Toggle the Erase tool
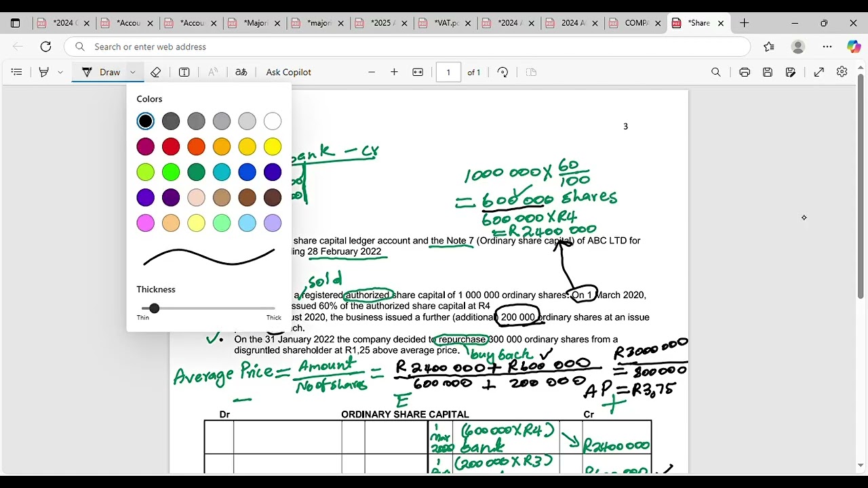 pyautogui.click(x=155, y=72)
